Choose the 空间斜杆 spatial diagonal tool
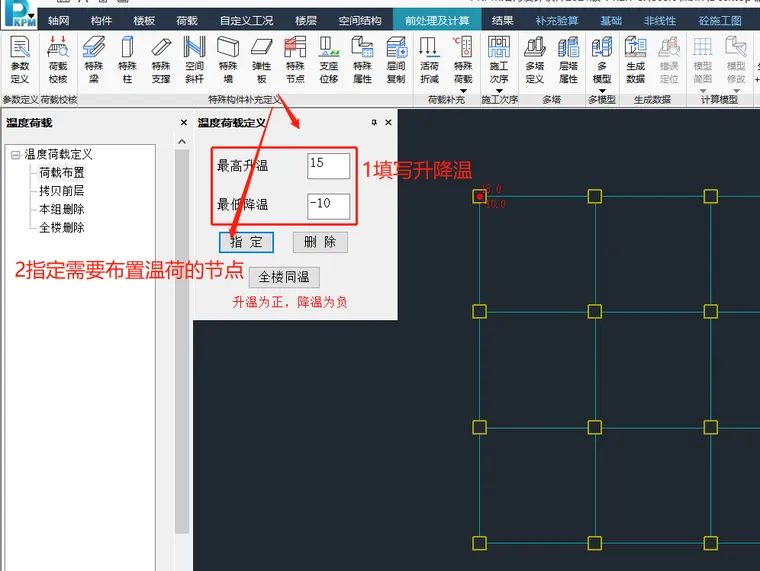The height and width of the screenshot is (571, 760). click(x=194, y=60)
